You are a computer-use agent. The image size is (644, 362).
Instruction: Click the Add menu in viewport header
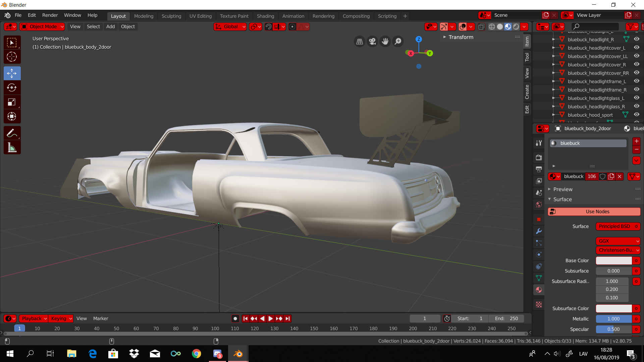(110, 26)
